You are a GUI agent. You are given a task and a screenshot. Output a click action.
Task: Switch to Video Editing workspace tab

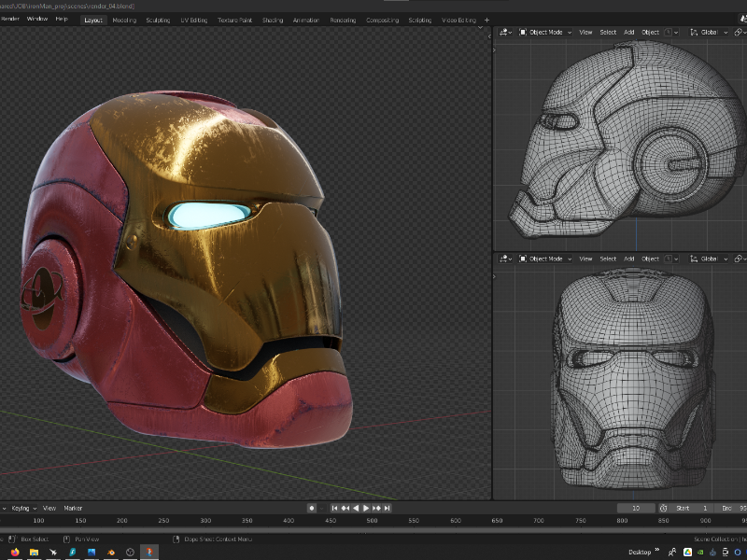[458, 20]
